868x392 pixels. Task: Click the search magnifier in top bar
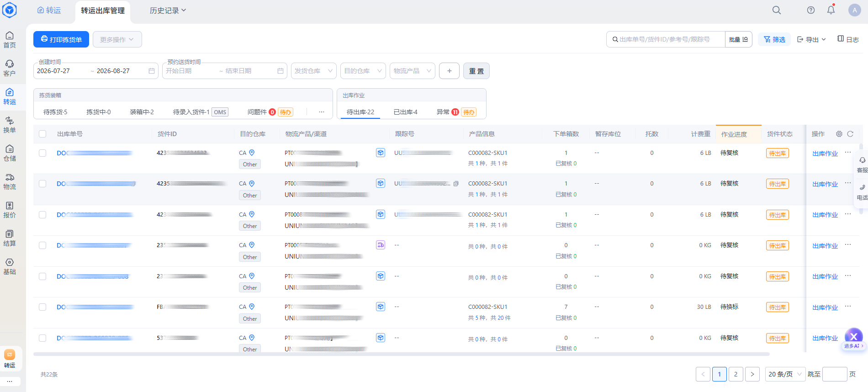click(x=777, y=10)
